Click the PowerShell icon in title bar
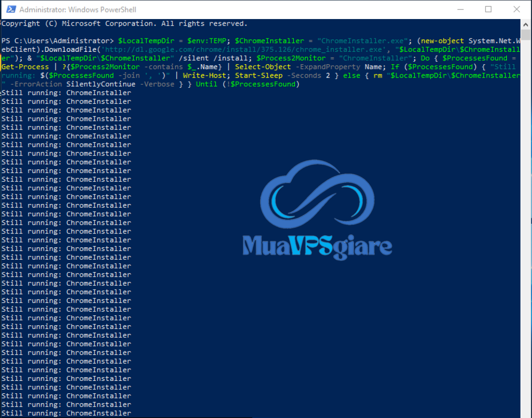This screenshot has height=418, width=532. pos(9,9)
